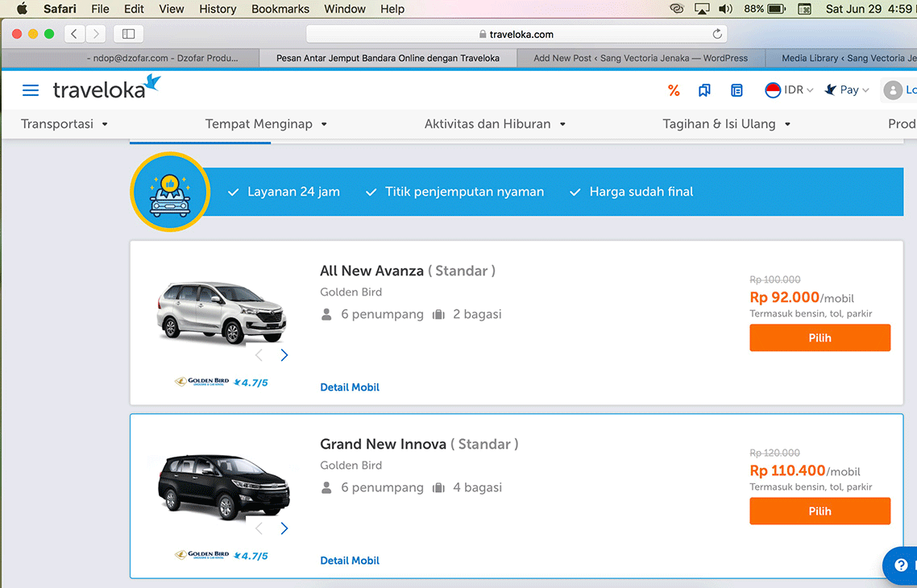Image resolution: width=917 pixels, height=588 pixels.
Task: Open the History menu
Action: tap(218, 9)
